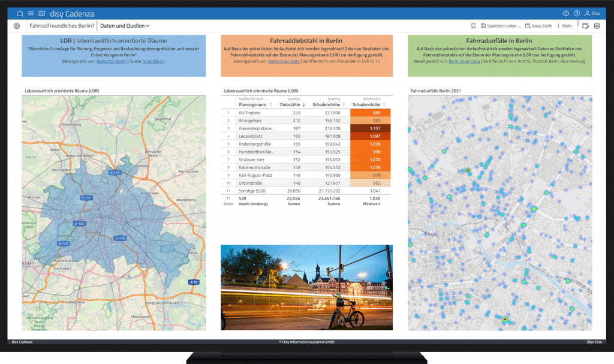The height and width of the screenshot is (364, 614).
Task: Open the Geoportal Berlin link
Action: (x=112, y=61)
